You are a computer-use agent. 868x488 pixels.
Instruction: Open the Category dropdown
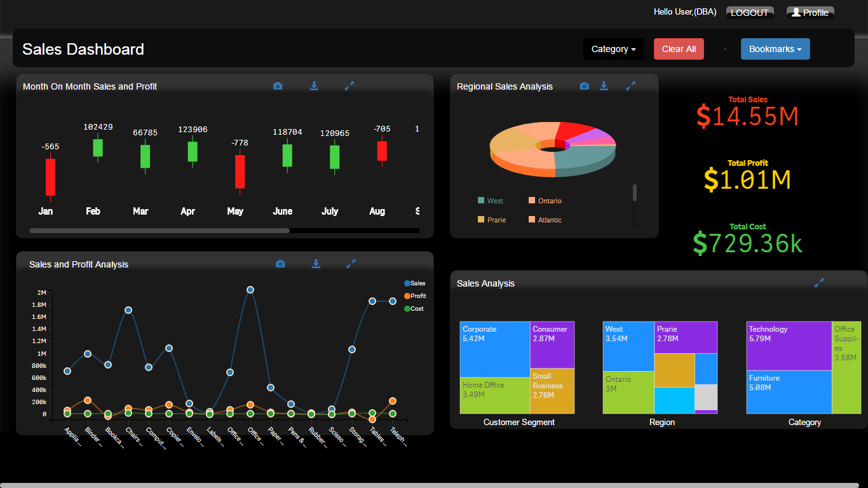click(613, 49)
